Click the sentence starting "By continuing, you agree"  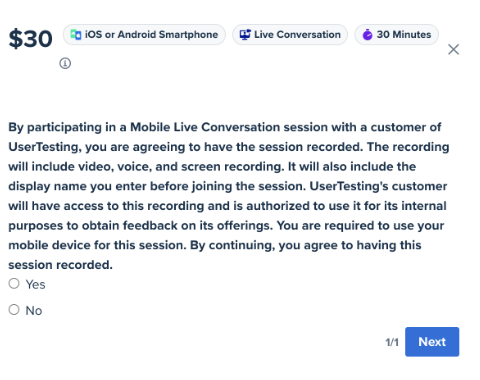pos(306,245)
